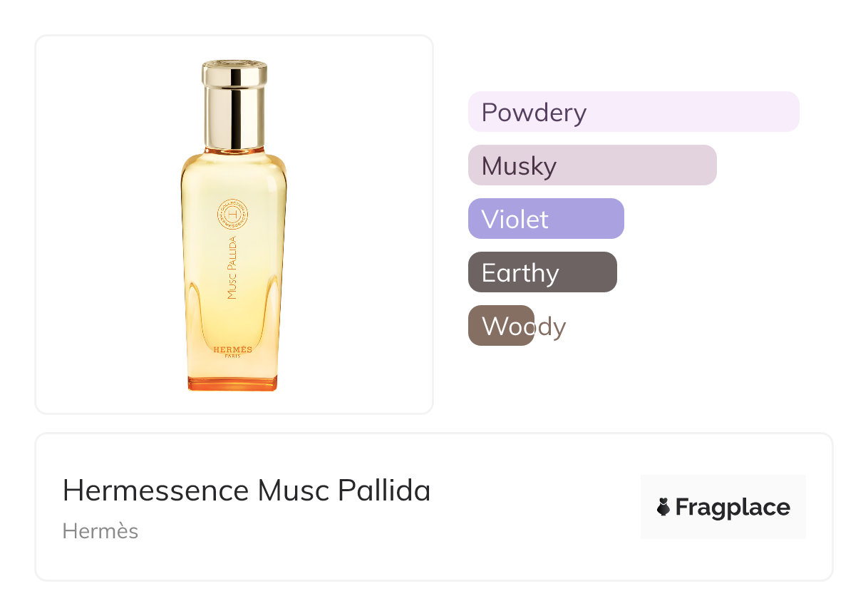Click the HERMÈS PARIS engraving on bottle

click(232, 351)
